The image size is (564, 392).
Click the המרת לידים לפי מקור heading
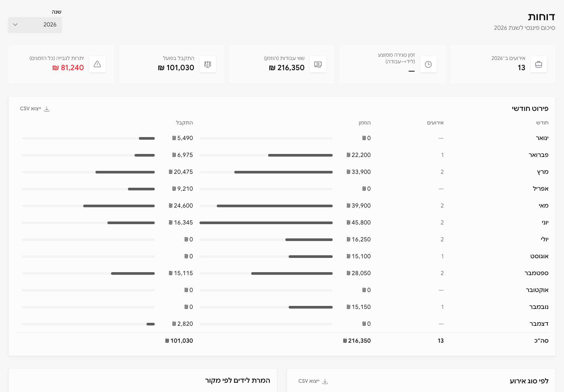pyautogui.click(x=238, y=380)
